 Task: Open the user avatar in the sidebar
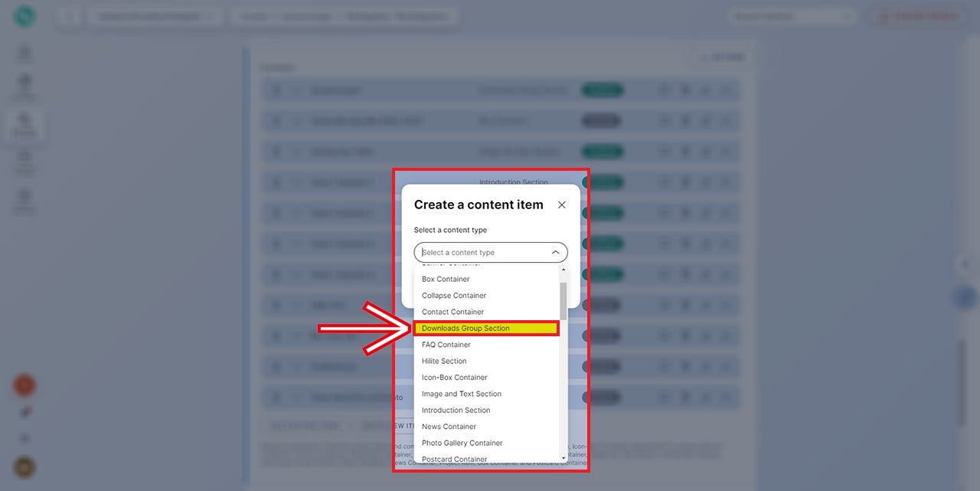[x=24, y=467]
